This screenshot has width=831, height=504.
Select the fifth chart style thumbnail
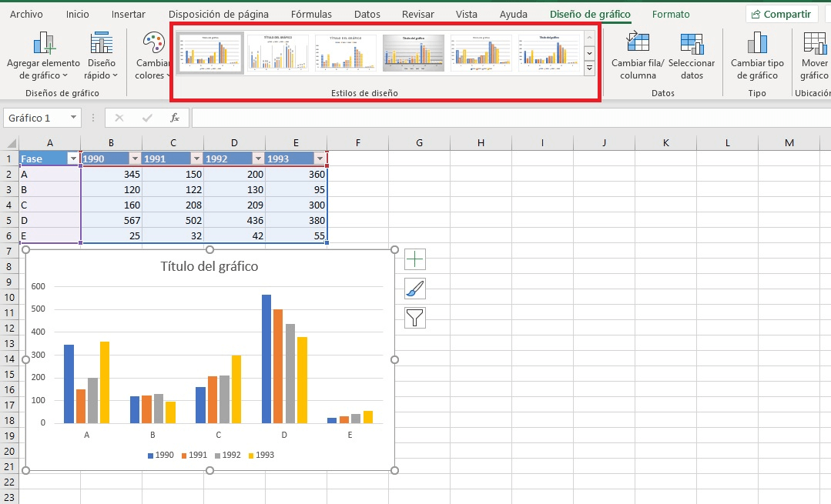481,53
